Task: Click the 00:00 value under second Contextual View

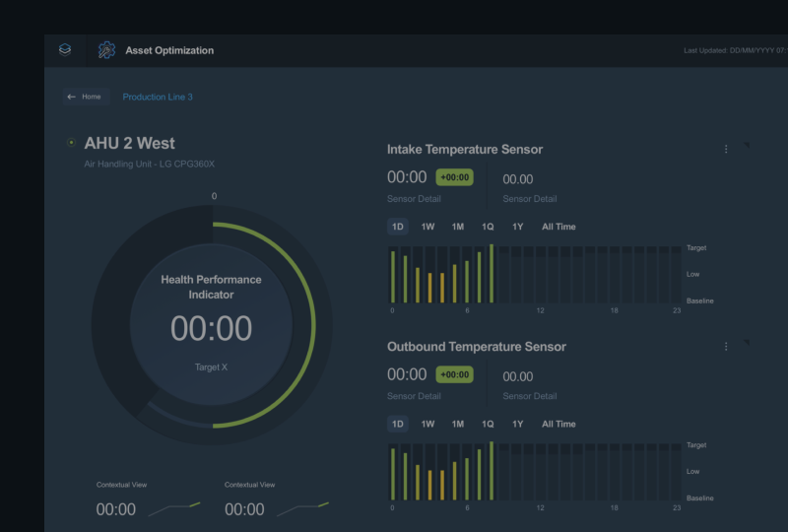Action: coord(244,509)
